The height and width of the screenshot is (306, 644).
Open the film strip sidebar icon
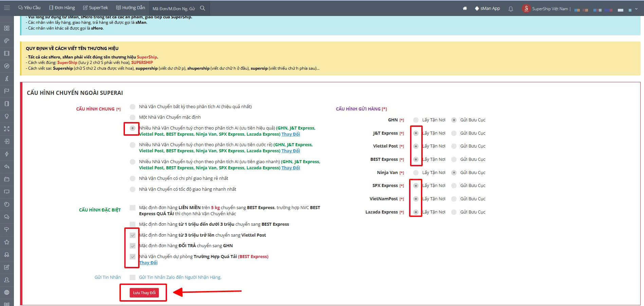pos(7,53)
